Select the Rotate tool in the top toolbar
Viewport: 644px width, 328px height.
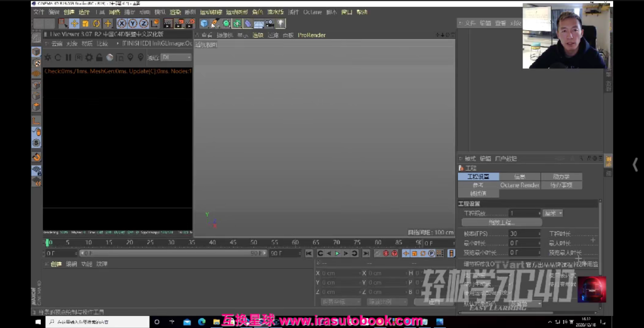[x=96, y=23]
